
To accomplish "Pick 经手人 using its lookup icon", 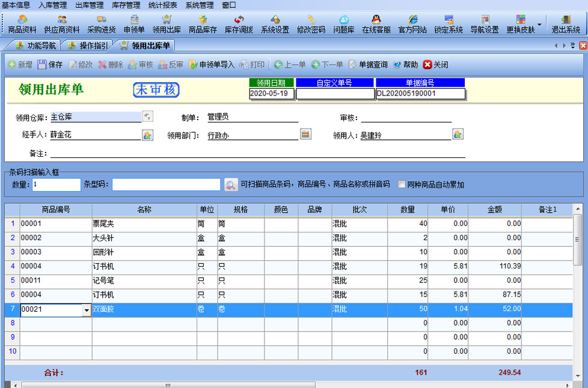I will coord(147,135).
